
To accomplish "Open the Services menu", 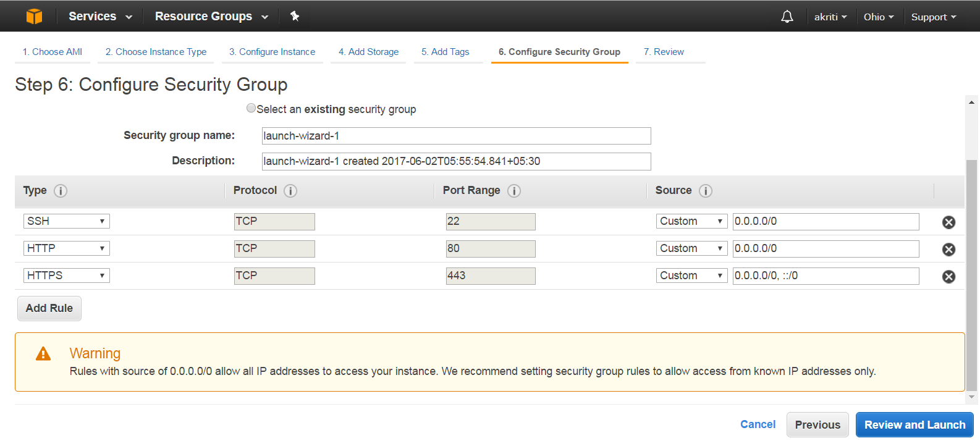I will 100,16.
